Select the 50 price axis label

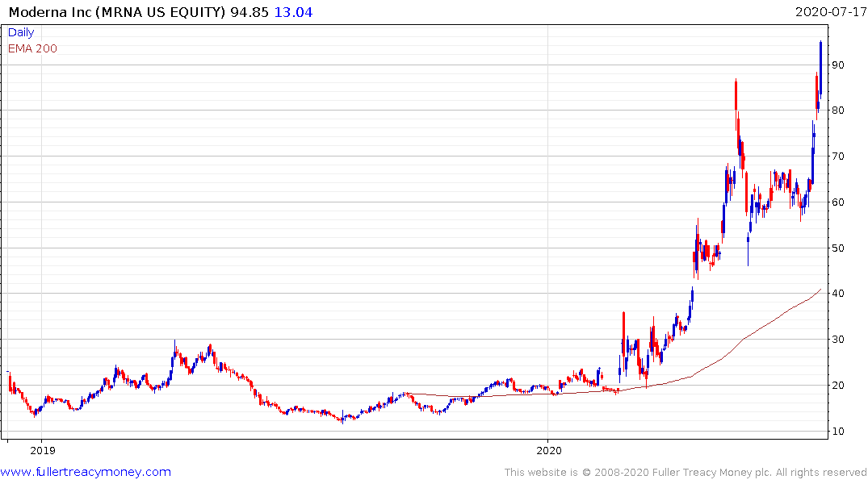(838, 248)
